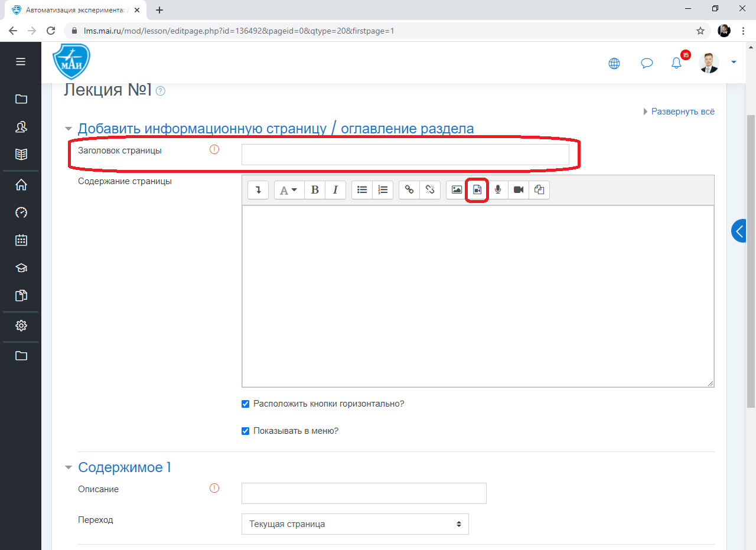Viewport: 756px width, 550px height.
Task: Click the MAI logo
Action: [x=71, y=61]
